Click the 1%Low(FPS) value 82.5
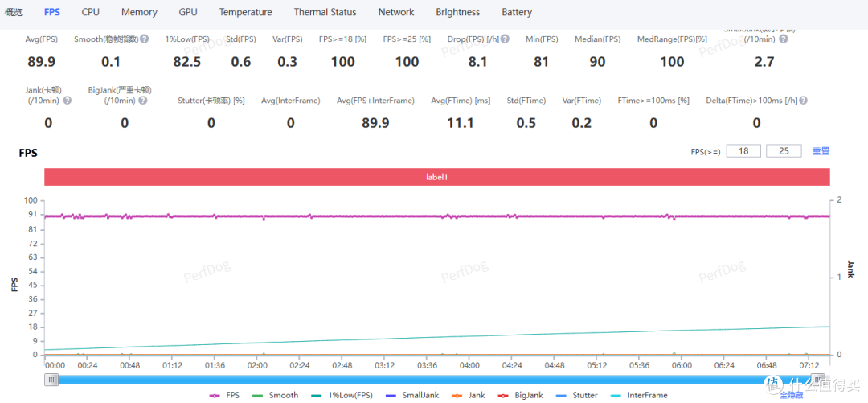868x403 pixels. pos(187,61)
